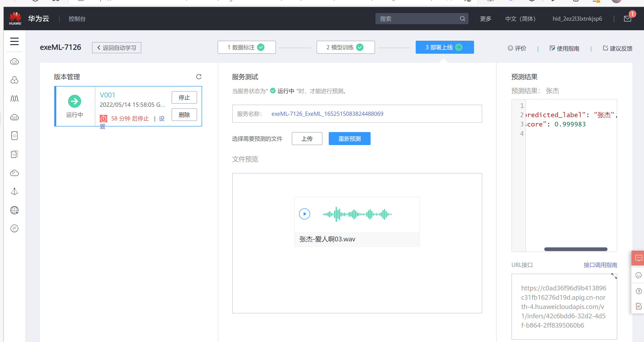Screen dimensions: 644x342
Task: Open the mail notifications icon
Action: [627, 19]
